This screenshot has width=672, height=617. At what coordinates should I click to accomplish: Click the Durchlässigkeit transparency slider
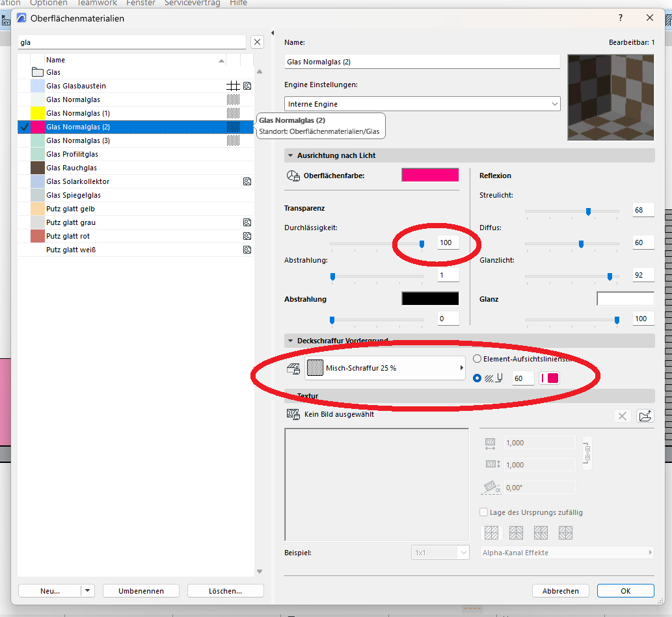[x=377, y=244]
